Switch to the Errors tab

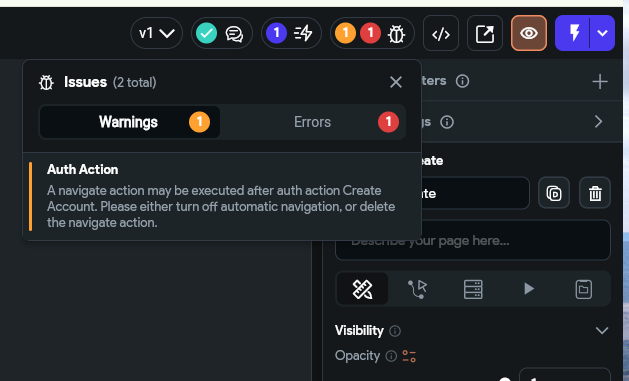point(313,122)
